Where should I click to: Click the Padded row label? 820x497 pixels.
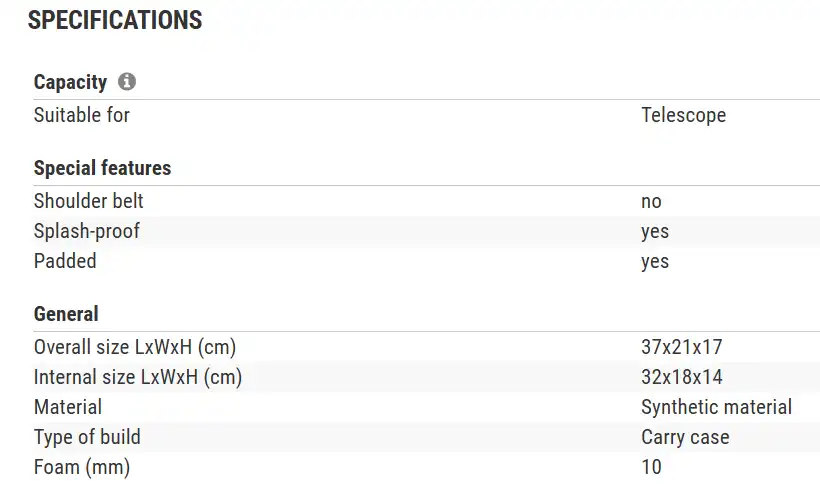(x=65, y=261)
